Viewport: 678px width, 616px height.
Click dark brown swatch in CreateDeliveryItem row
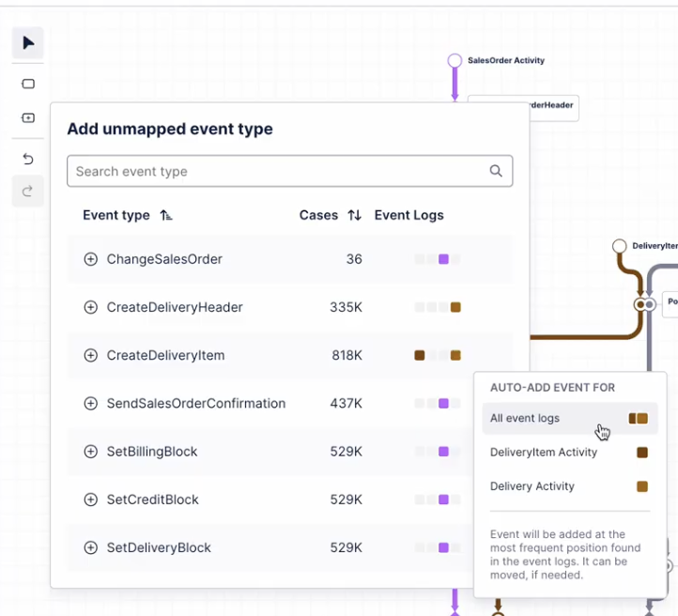click(x=420, y=355)
